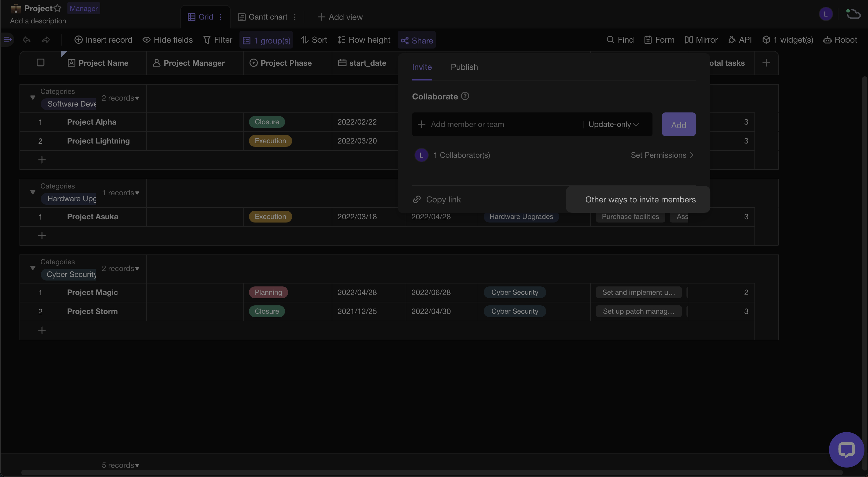Click the Project Manager column header
Viewport: 868px width, 477px height.
coord(195,63)
